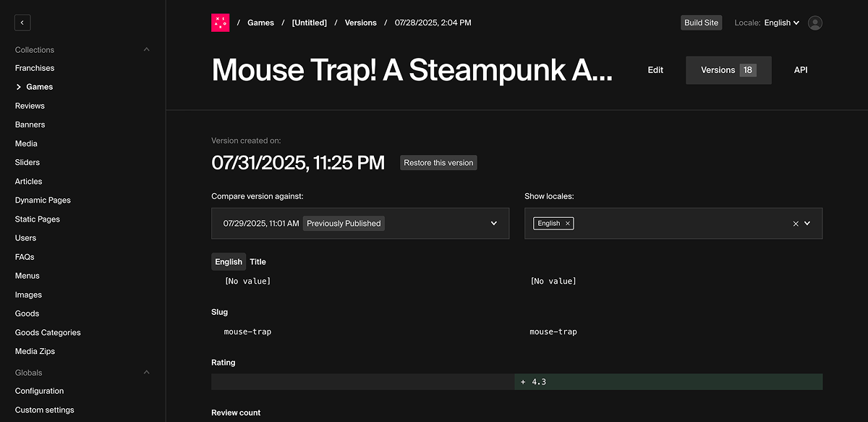Viewport: 868px width, 422px height.
Task: Open Franchises collection in sidebar
Action: coord(35,68)
